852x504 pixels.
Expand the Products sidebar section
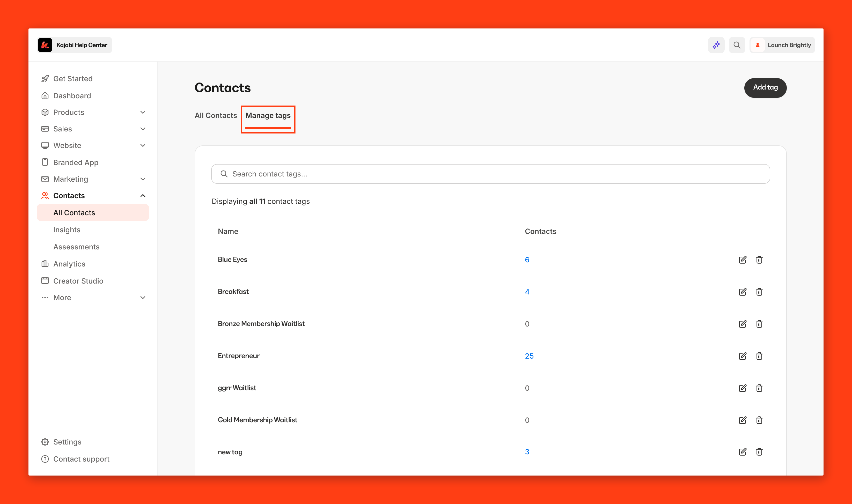[x=143, y=112]
